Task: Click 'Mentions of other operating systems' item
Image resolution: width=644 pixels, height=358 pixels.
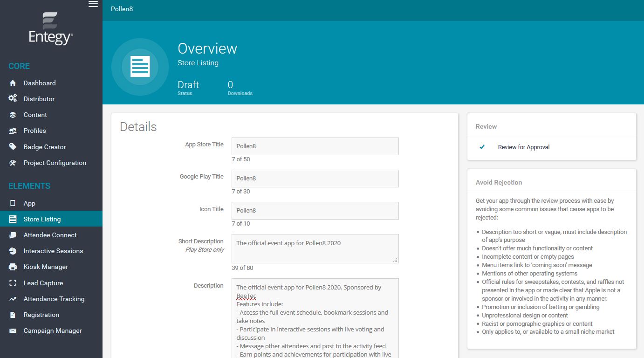Action: pos(529,274)
